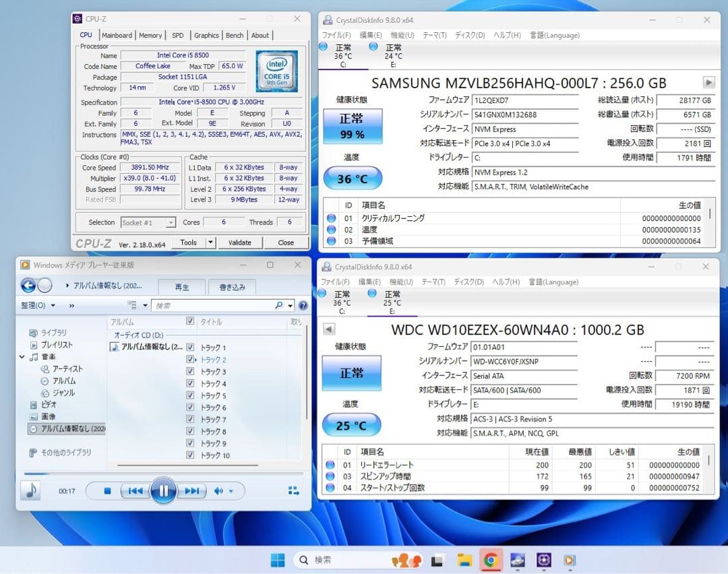Viewport: 728px width, 574px height.
Task: Open Media Player from the taskbar
Action: 570,560
